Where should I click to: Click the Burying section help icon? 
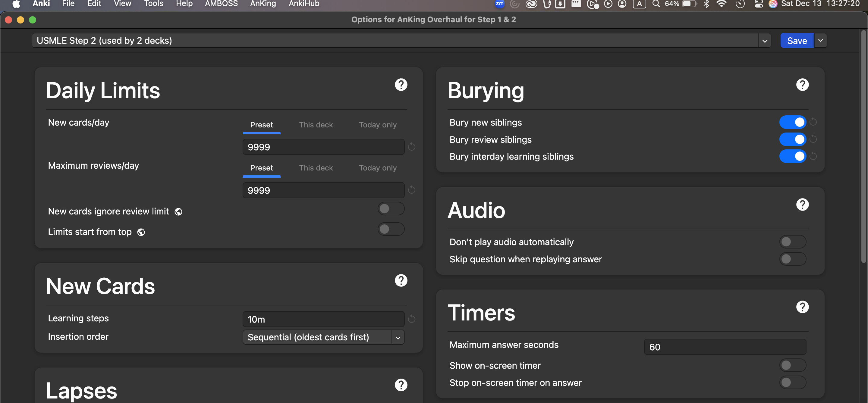pos(802,85)
